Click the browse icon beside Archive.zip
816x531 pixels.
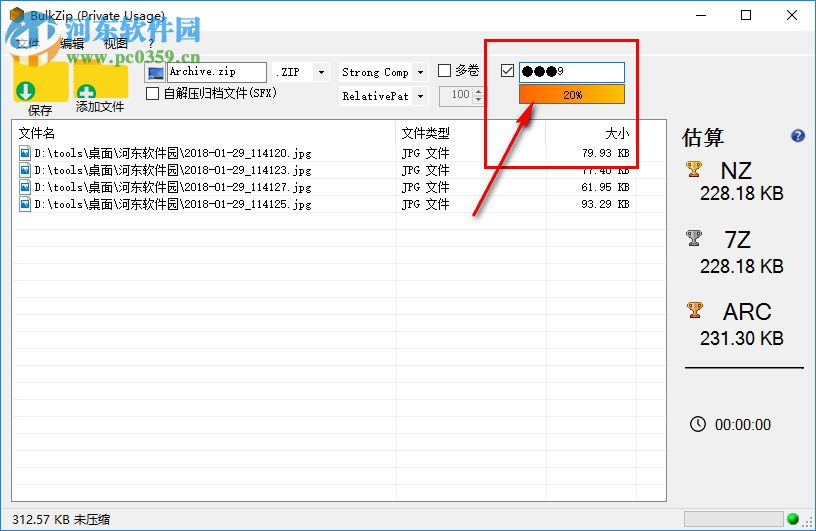pyautogui.click(x=155, y=73)
